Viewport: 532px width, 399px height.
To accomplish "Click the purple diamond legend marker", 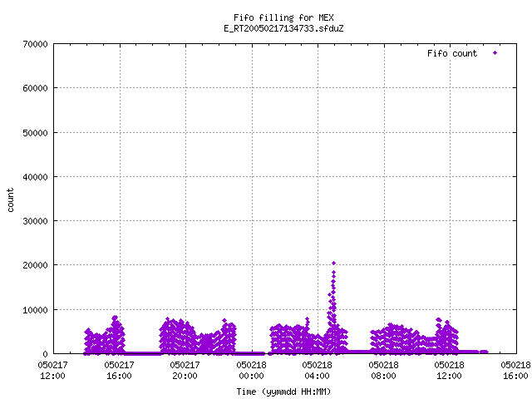I will [495, 53].
